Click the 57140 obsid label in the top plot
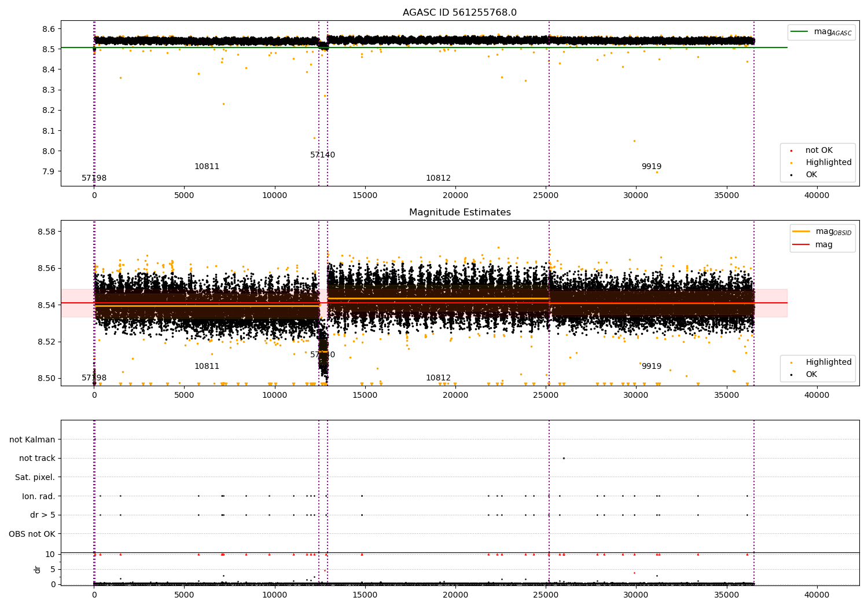Viewport: 868px width, 608px height. coord(322,155)
